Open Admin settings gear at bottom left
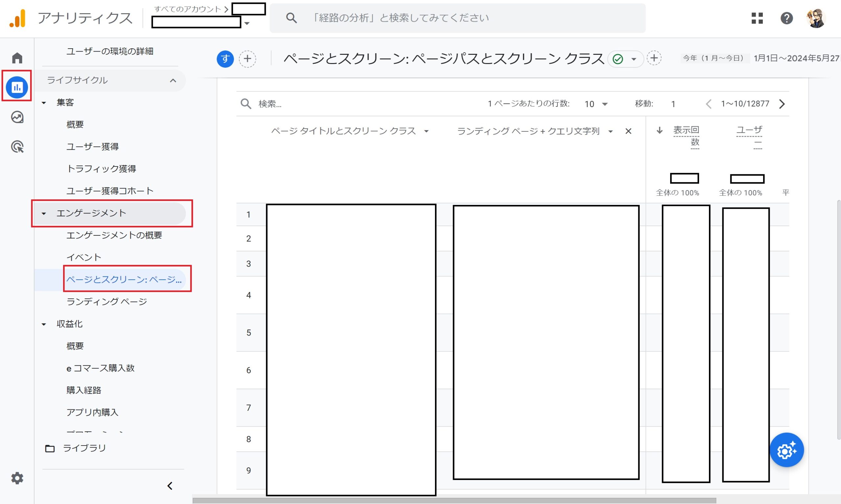Screen dimensions: 841x504 [x=17, y=478]
